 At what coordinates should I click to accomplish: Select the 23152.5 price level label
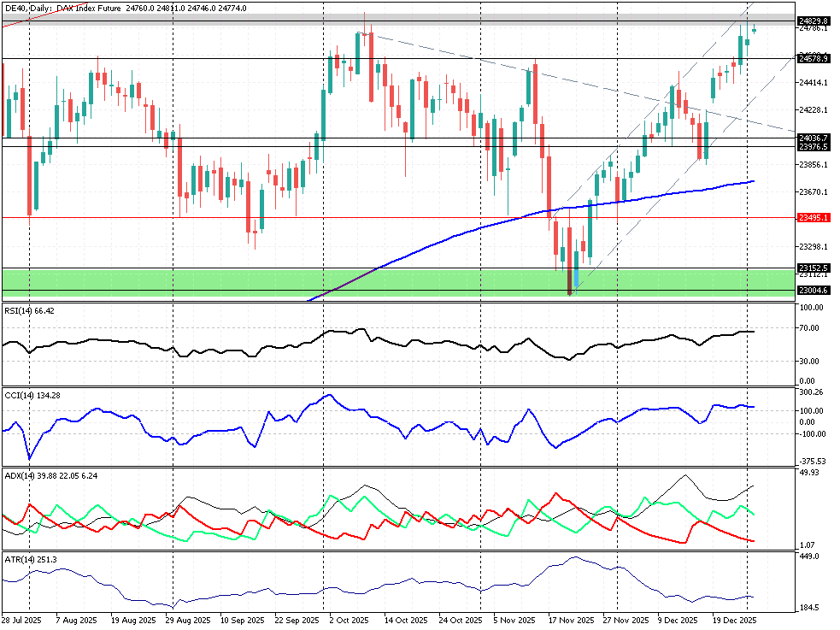tap(813, 268)
